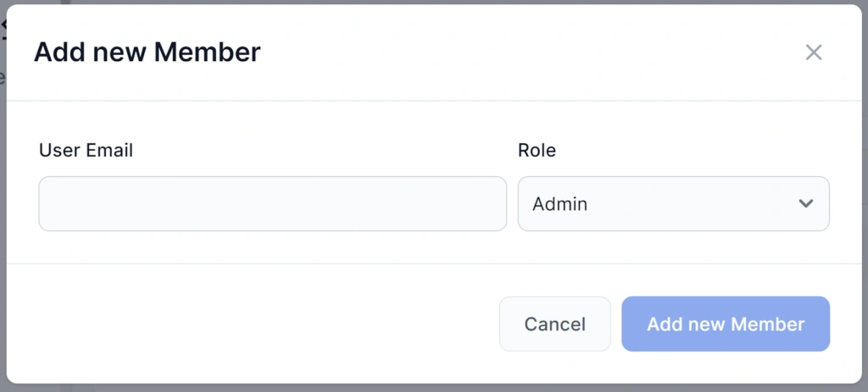Screen dimensions: 868x392
Task: Select the Admin value in Role box
Action: (560, 204)
